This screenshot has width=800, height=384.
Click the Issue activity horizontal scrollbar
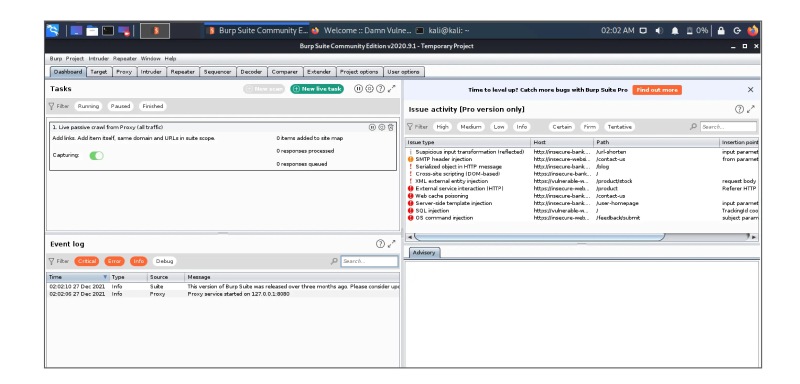click(x=539, y=237)
